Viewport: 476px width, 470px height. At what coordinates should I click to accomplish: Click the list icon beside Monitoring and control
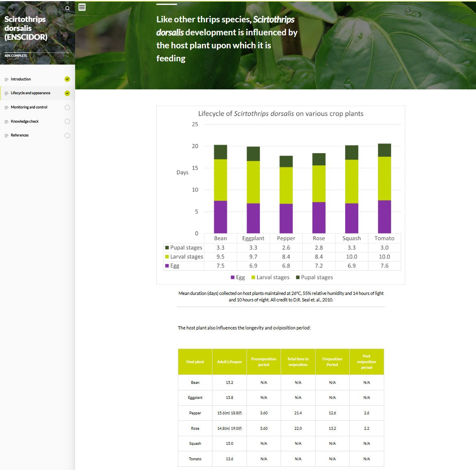tap(6, 108)
